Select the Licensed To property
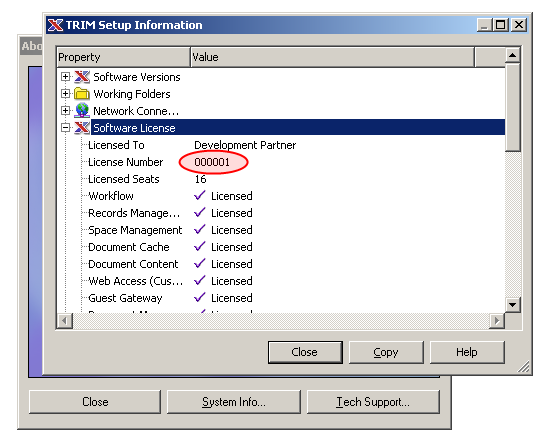 pos(116,145)
